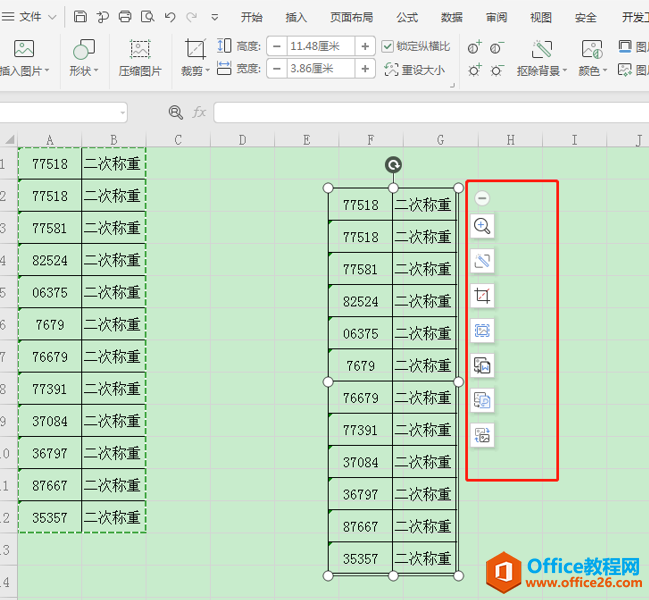Click the magnifier icon beside formula bar

point(175,112)
